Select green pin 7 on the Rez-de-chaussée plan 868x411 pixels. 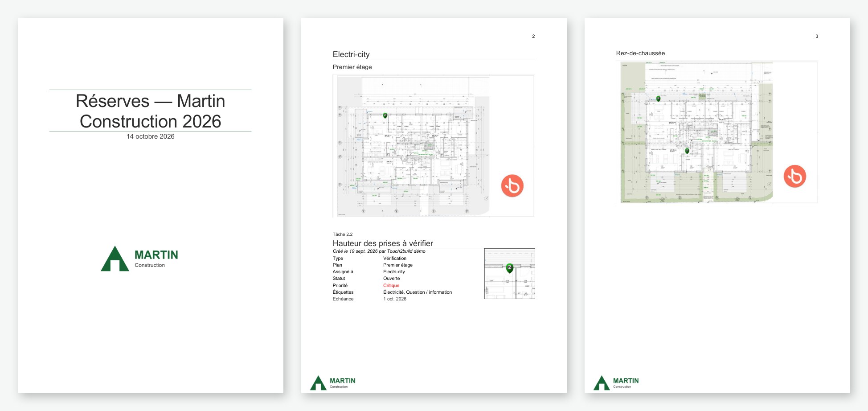pyautogui.click(x=687, y=151)
